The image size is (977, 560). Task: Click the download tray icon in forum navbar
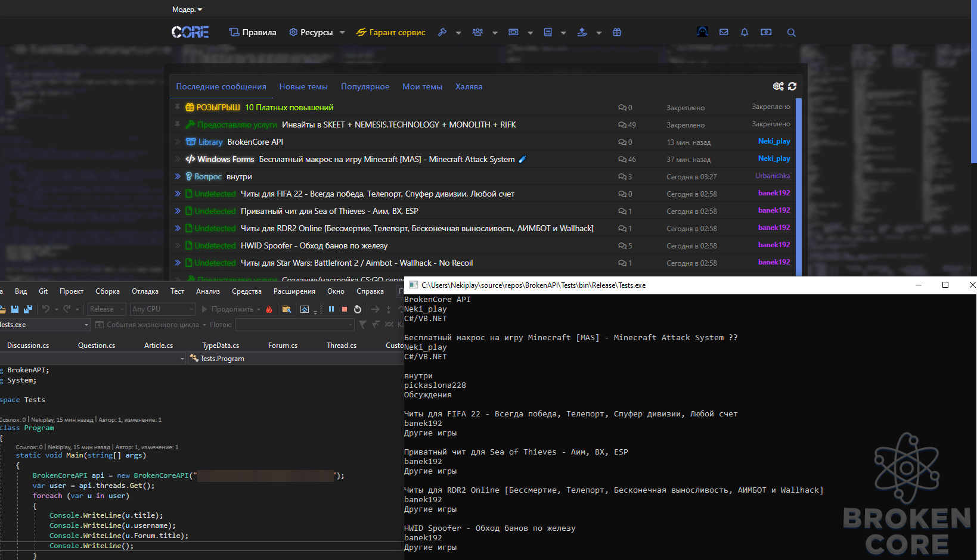point(582,32)
